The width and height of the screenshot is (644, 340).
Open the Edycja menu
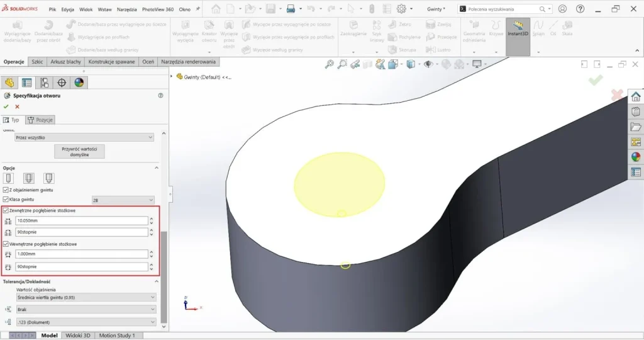67,9
